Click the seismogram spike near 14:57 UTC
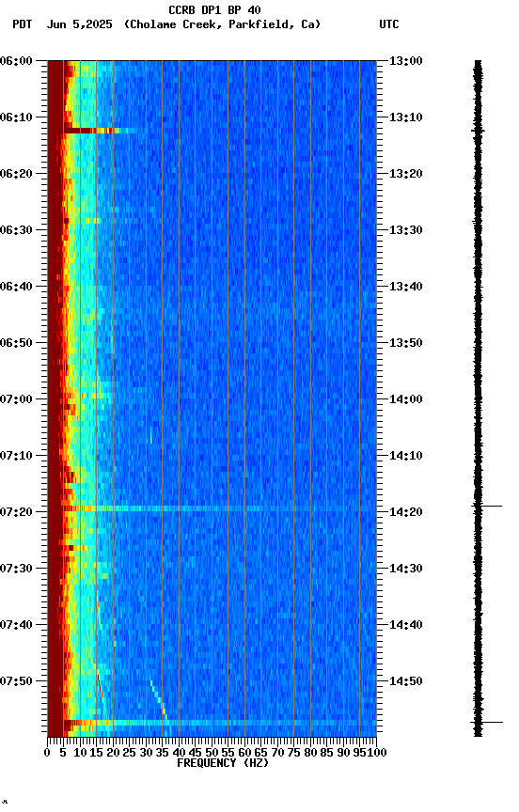Screen dimensions: 519x812 487,722
